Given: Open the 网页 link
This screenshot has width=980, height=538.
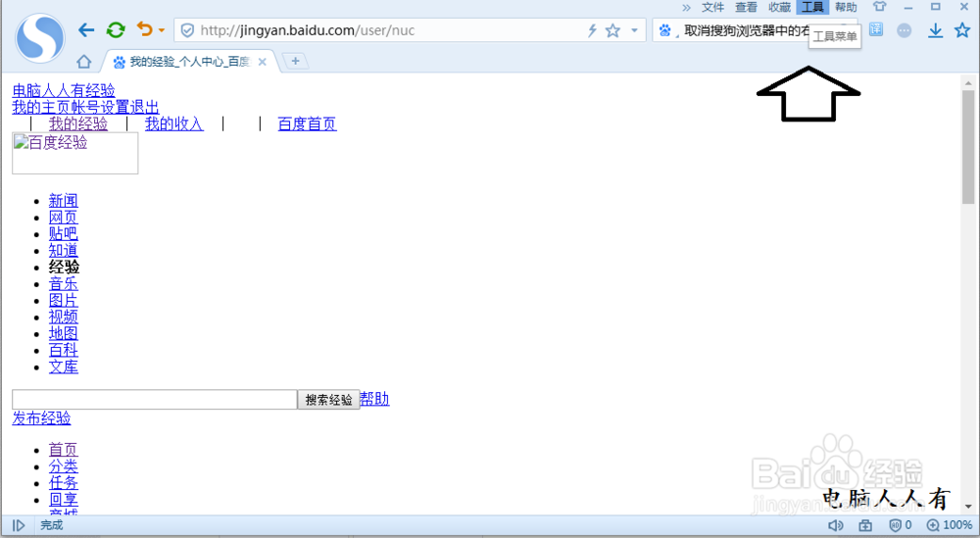Looking at the screenshot, I should click(64, 218).
